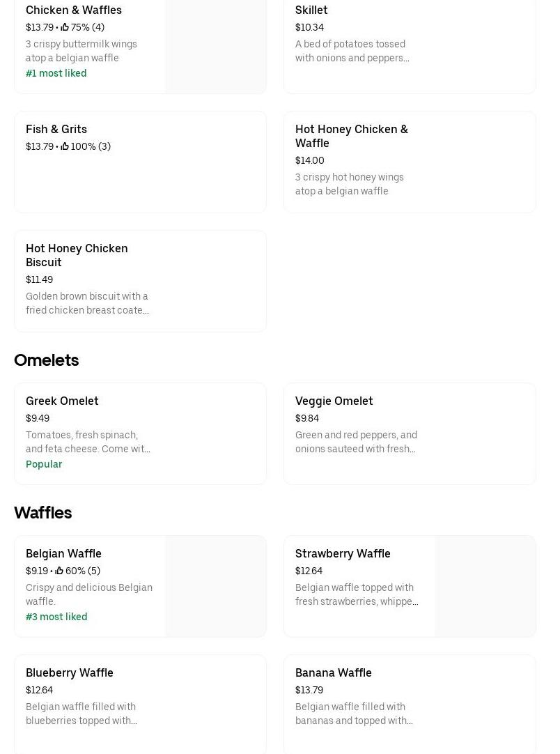Click thumbs-up icon on Belgian Waffle

[59, 571]
